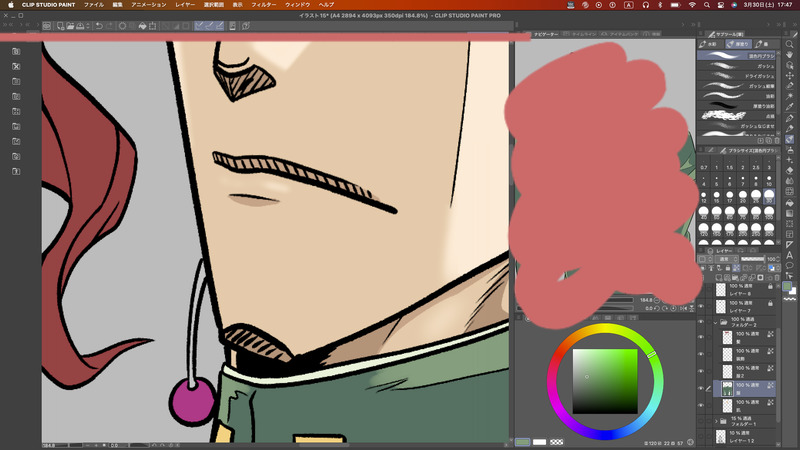Image resolution: width=800 pixels, height=450 pixels.
Task: Open the フィルター menu
Action: tap(263, 5)
